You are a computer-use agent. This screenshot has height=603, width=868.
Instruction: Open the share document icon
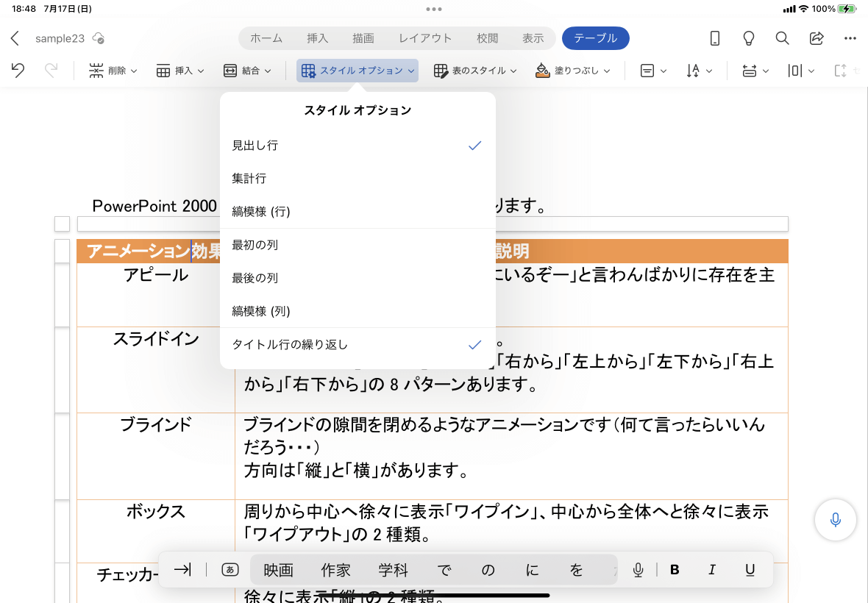[817, 38]
